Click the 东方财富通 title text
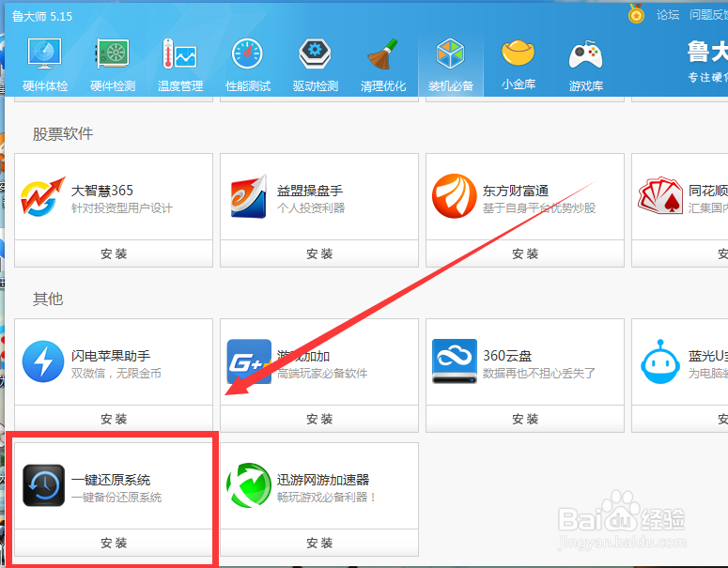728x568 pixels. click(516, 191)
